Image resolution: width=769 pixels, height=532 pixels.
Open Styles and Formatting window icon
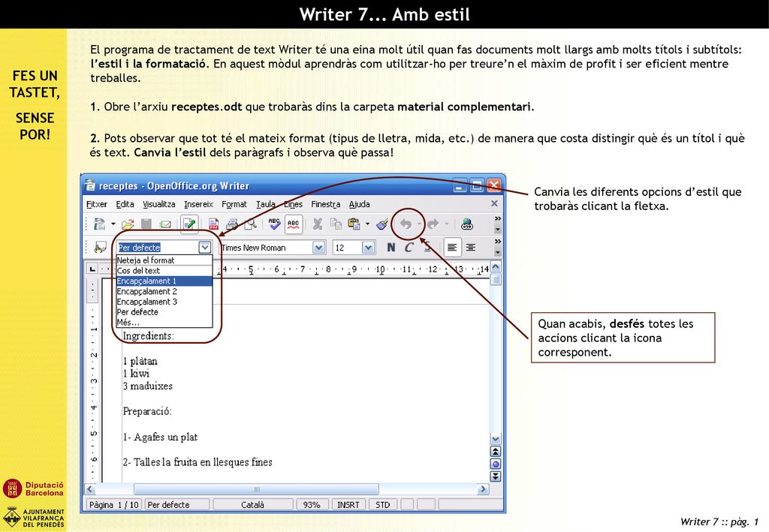click(x=100, y=248)
